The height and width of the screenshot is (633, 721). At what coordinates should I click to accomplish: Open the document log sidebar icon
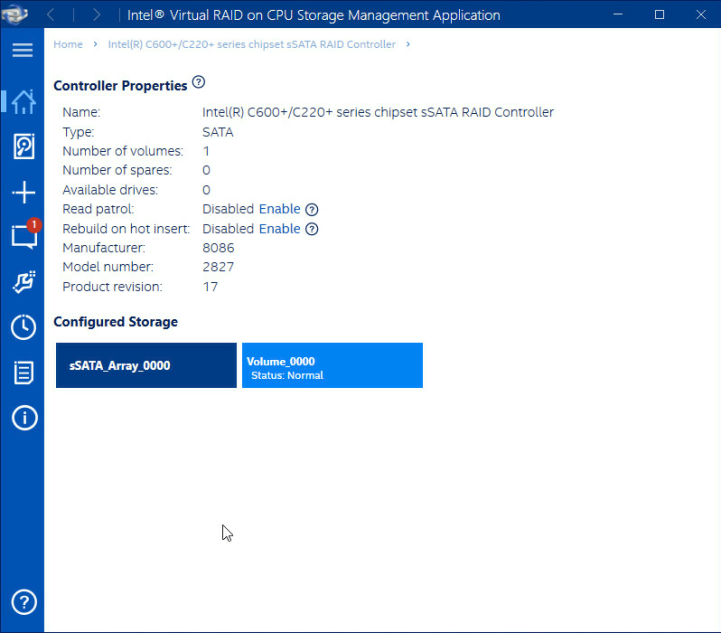(23, 372)
